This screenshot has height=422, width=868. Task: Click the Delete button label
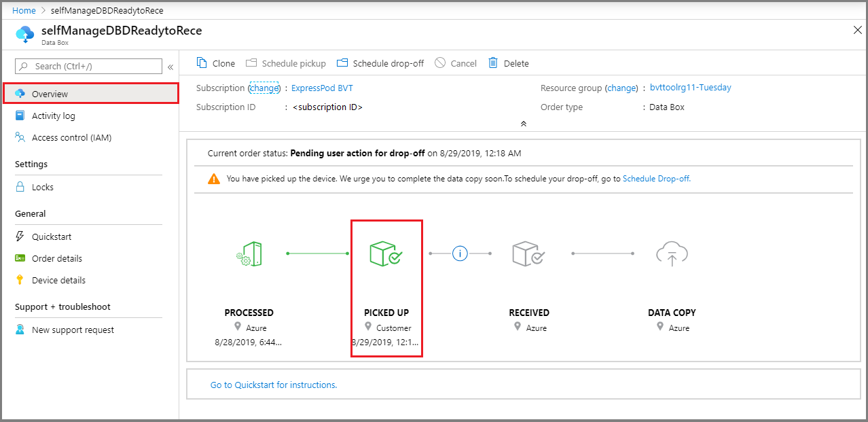tap(516, 63)
